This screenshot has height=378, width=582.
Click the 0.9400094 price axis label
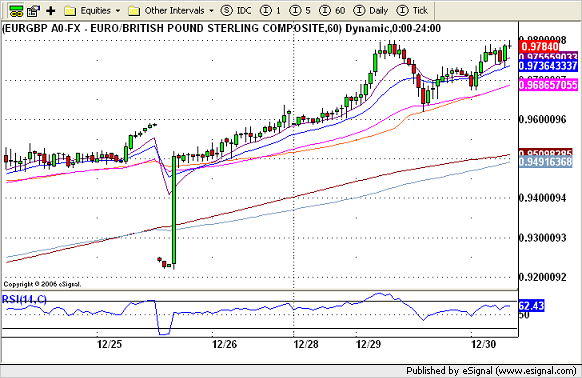(x=543, y=198)
